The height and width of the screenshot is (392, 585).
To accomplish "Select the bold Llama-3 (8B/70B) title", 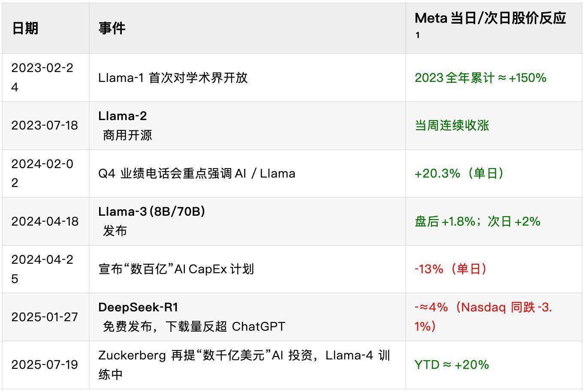I will pyautogui.click(x=151, y=211).
